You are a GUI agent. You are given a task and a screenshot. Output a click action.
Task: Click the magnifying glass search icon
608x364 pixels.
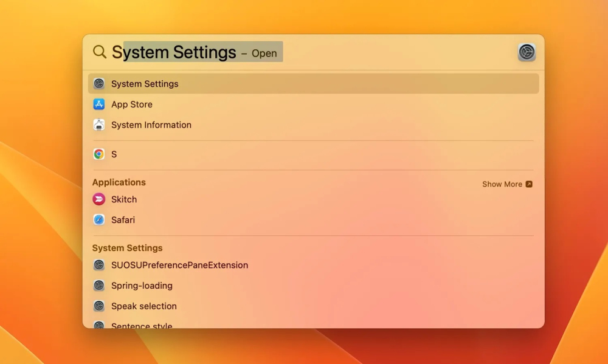click(x=99, y=52)
